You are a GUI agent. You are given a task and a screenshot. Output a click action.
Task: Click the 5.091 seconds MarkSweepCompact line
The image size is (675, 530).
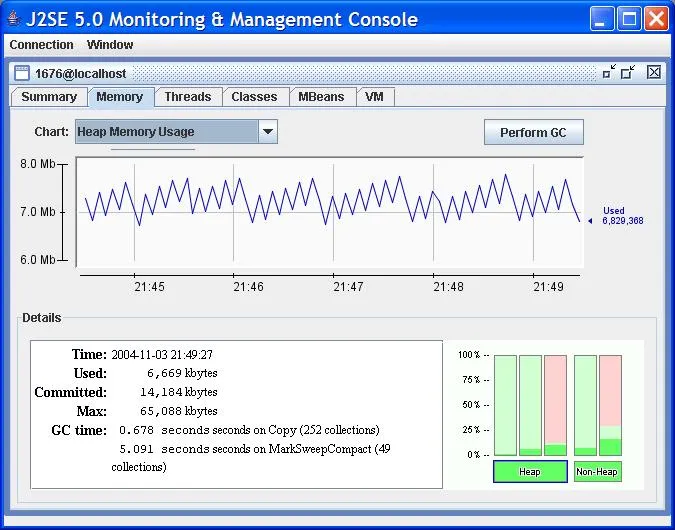tap(251, 458)
